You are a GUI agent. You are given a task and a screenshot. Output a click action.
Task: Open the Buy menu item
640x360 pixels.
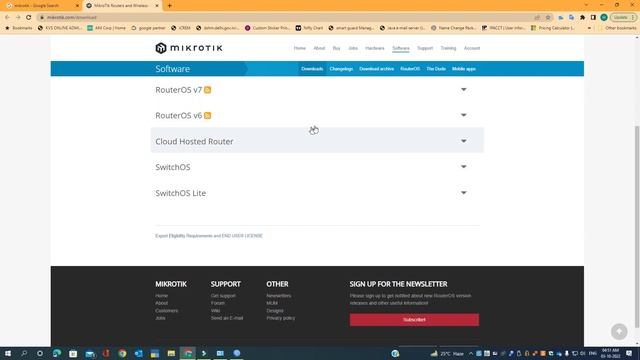click(336, 48)
